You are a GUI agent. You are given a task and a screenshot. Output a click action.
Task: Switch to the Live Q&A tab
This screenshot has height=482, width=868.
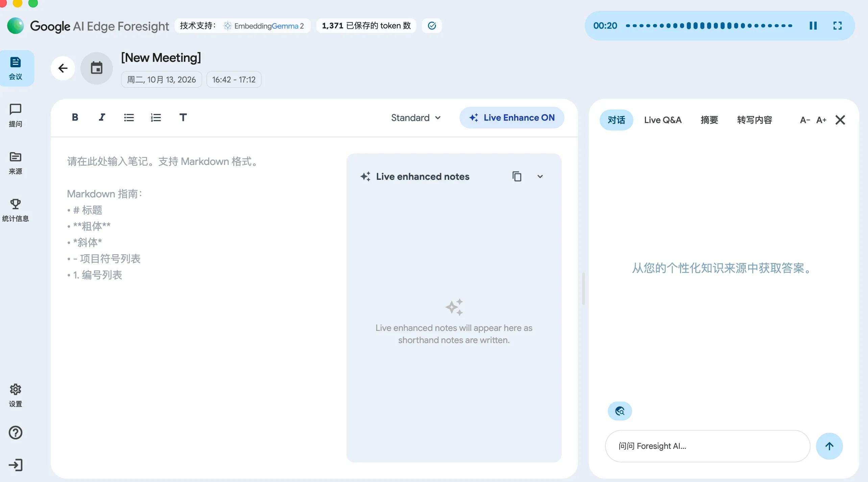click(663, 120)
